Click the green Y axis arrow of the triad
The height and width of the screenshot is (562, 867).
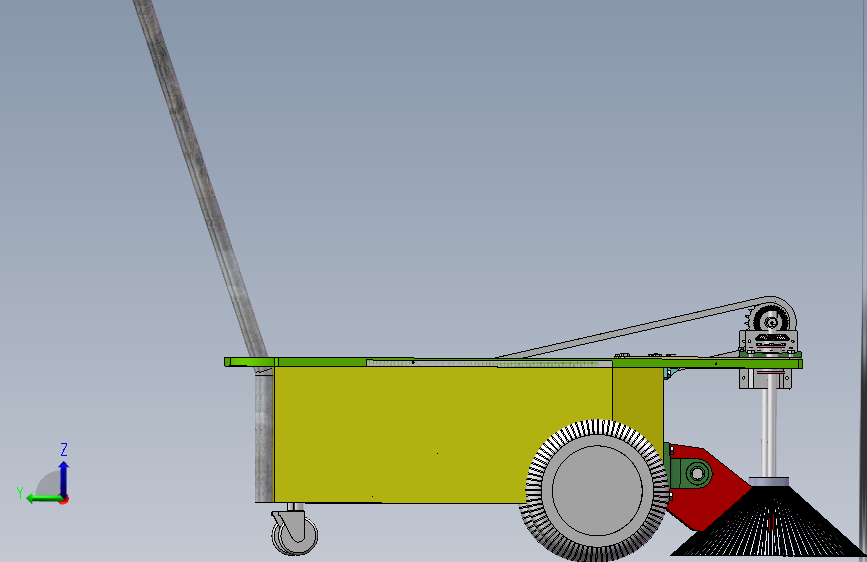pos(44,498)
